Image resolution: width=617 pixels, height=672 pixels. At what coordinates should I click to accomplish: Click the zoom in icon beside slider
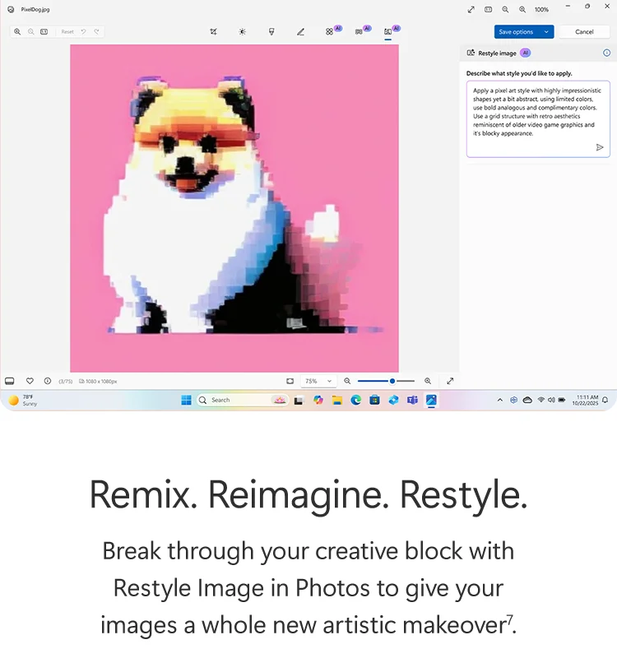click(x=428, y=381)
